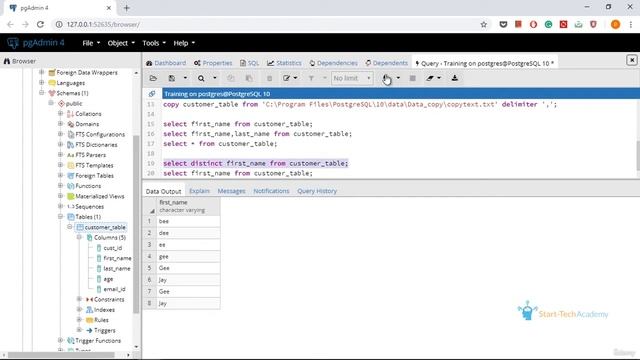This screenshot has height=360, width=640.
Task: Open the Save options dropdown arrow
Action: [185, 78]
